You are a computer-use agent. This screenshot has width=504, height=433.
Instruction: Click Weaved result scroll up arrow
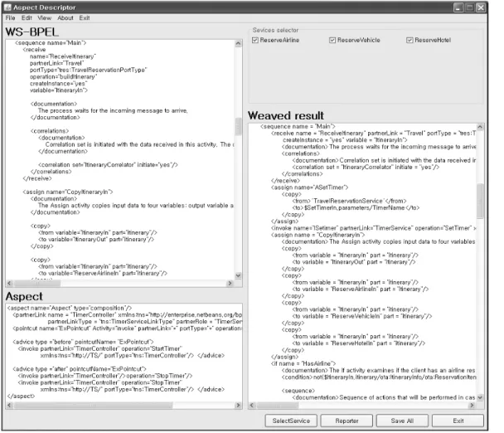[x=480, y=127]
